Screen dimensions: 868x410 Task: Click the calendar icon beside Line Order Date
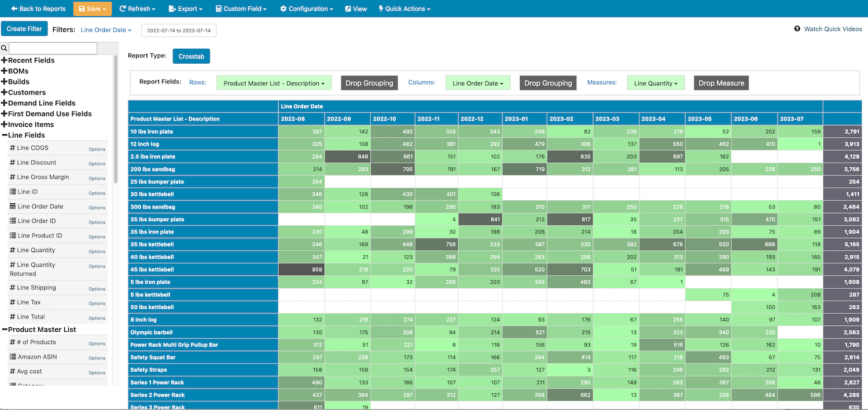pos(13,206)
